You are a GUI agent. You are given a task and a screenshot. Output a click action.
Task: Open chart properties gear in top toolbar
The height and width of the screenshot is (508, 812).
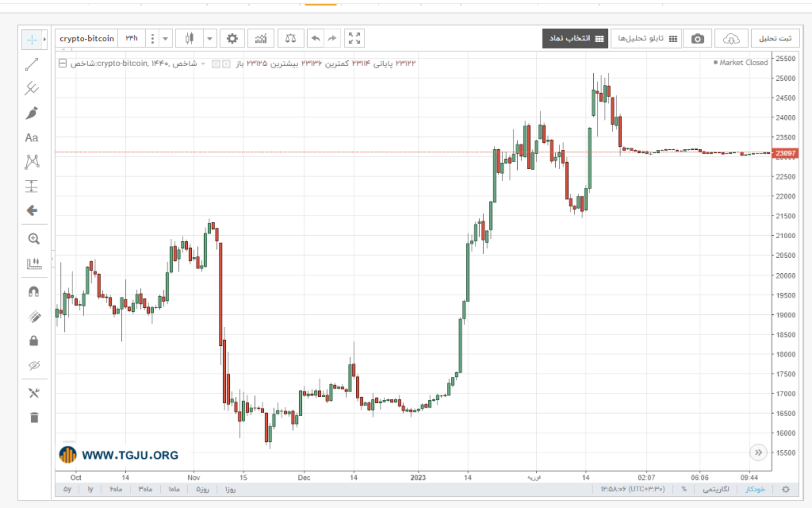pos(232,39)
